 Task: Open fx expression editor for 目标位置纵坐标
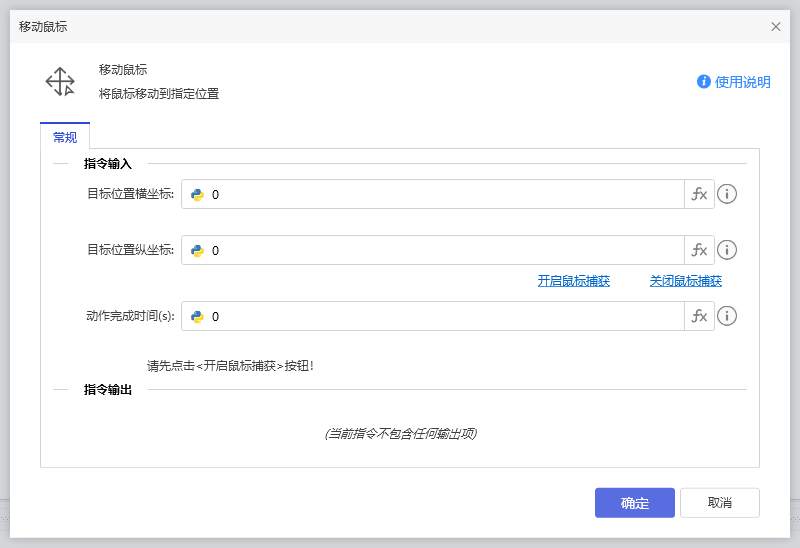(699, 251)
